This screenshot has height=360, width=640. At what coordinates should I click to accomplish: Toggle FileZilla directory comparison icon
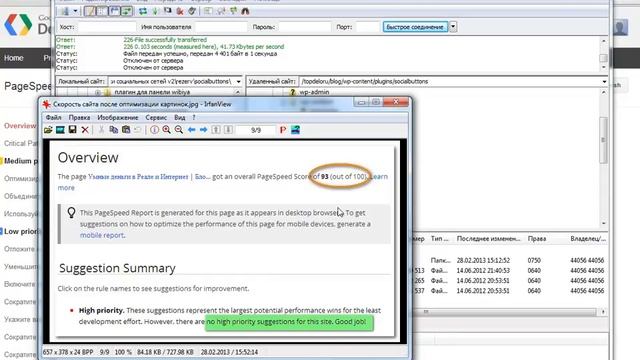coord(221,11)
